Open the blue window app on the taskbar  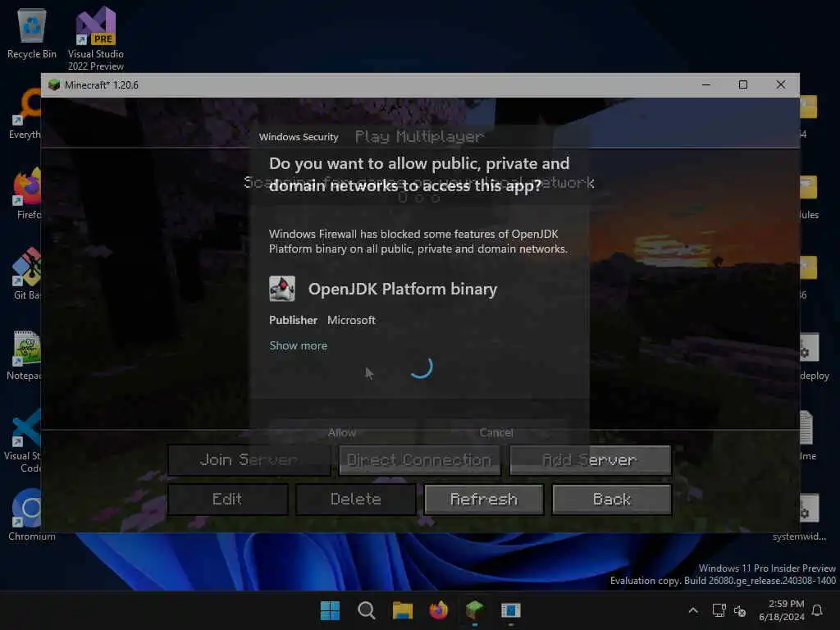pyautogui.click(x=510, y=610)
